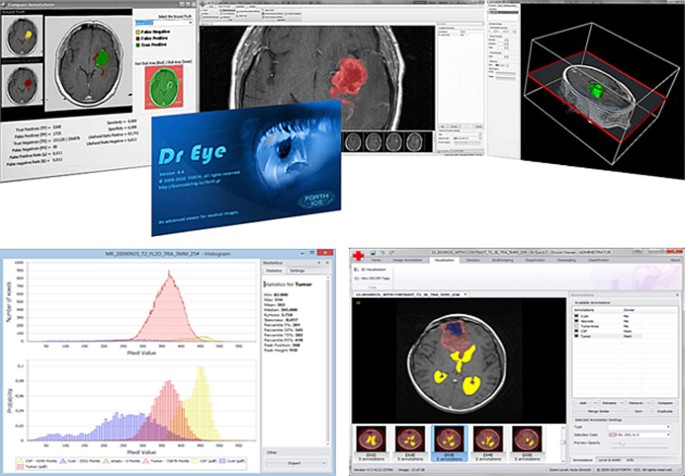
Task: Click the green tumor in the 3D volume view
Action: tap(597, 90)
